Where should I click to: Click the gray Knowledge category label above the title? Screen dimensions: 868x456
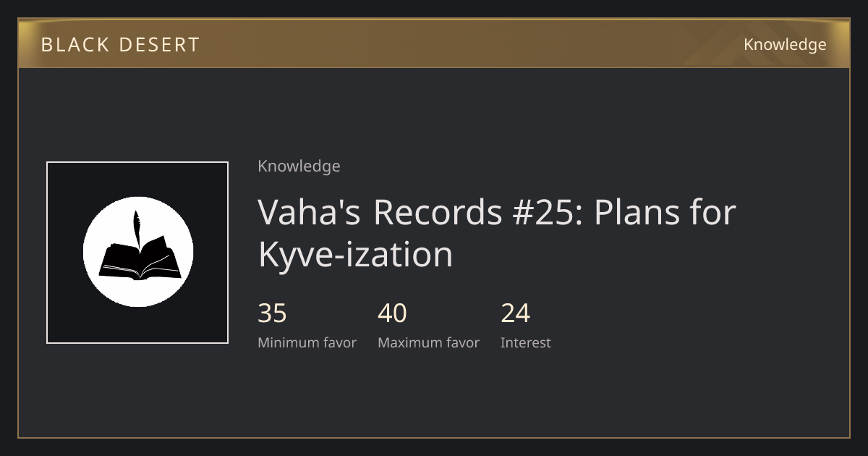point(299,166)
